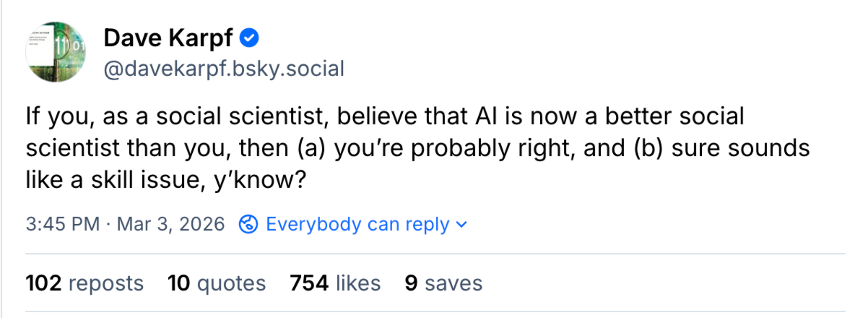Viewport: 868px width, 318px height.
Task: Show the 754 likes list
Action: (335, 283)
